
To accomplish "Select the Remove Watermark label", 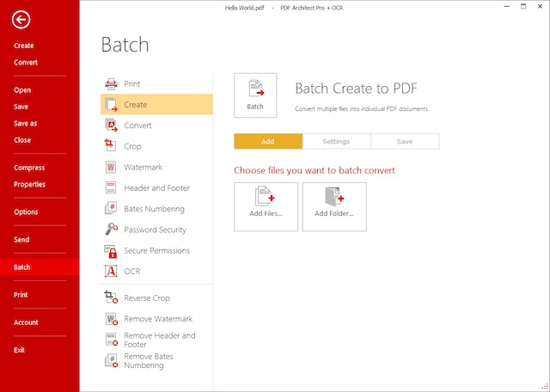I will 158,319.
